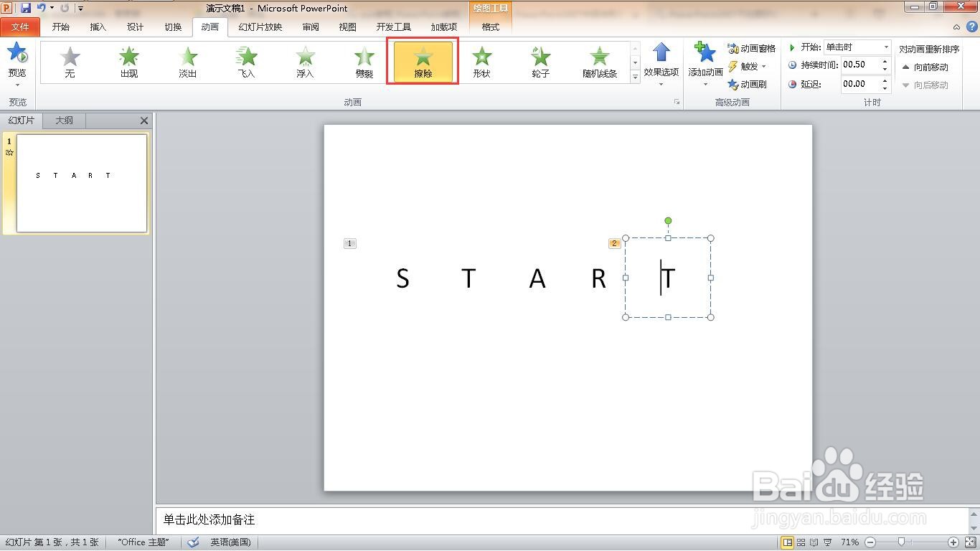Switch to the 切换 Transitions tab

pos(173,27)
